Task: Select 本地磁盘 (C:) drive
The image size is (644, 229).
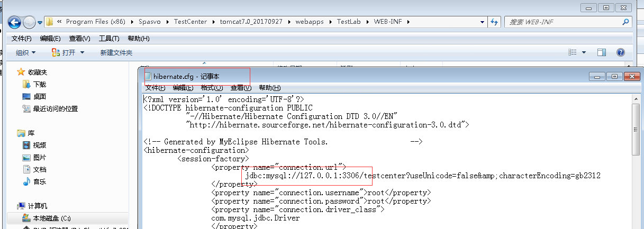Action: [52, 218]
